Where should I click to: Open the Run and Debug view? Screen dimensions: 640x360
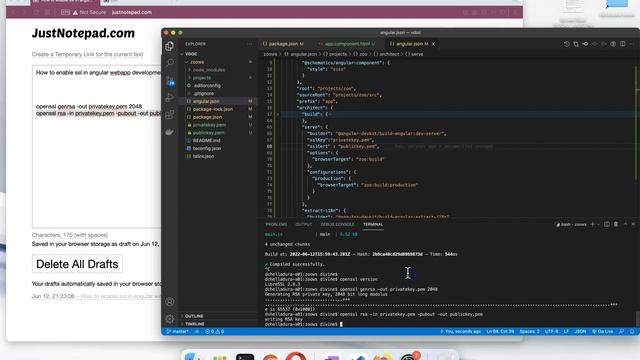tap(170, 98)
